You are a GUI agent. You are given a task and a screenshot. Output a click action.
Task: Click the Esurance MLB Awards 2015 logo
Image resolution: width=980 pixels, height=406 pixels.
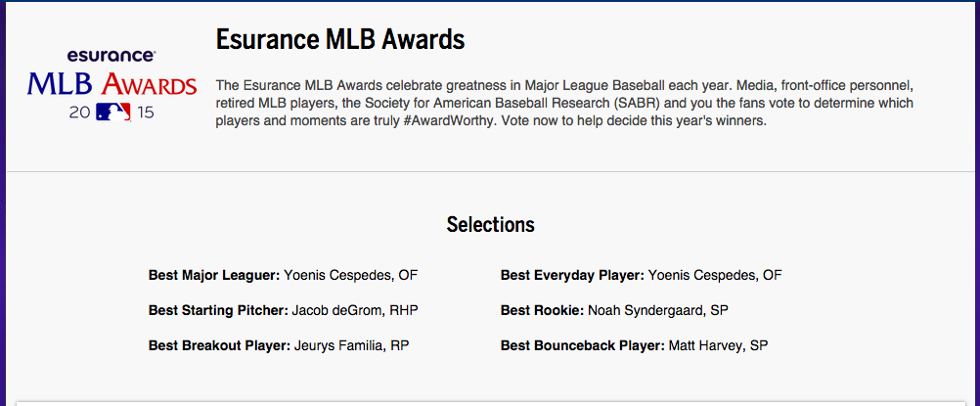(x=111, y=84)
